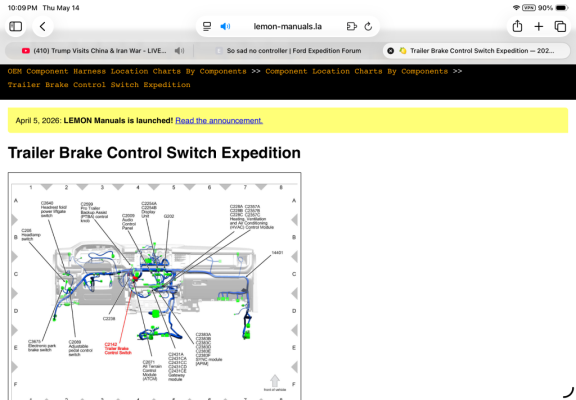This screenshot has width=576, height=400.
Task: Close the Trailer Brake Control Switch tab
Action: 390,51
